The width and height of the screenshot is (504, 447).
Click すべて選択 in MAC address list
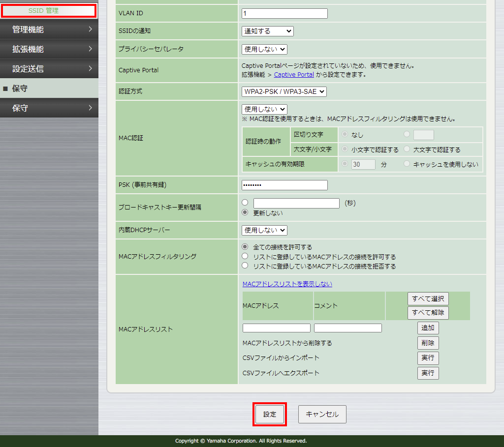pos(428,298)
